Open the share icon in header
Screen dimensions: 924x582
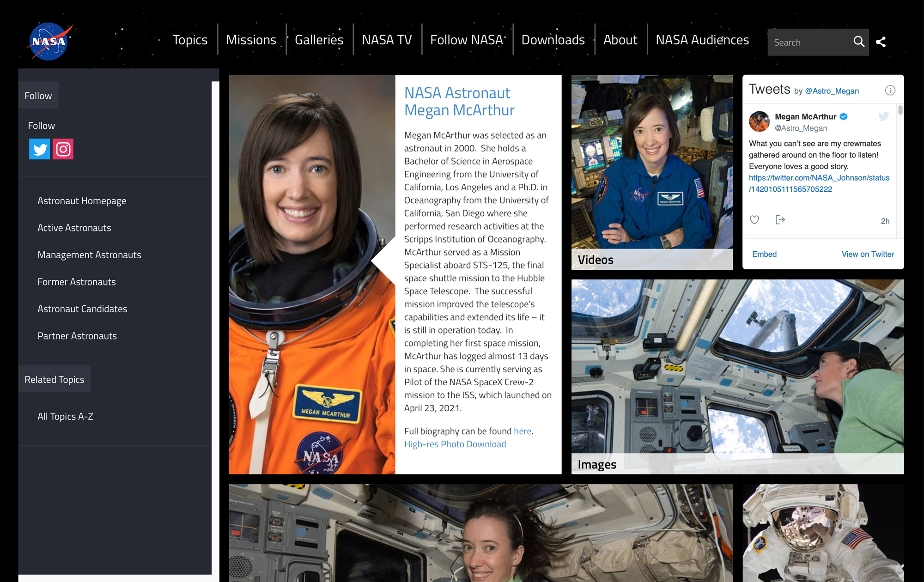coord(881,42)
